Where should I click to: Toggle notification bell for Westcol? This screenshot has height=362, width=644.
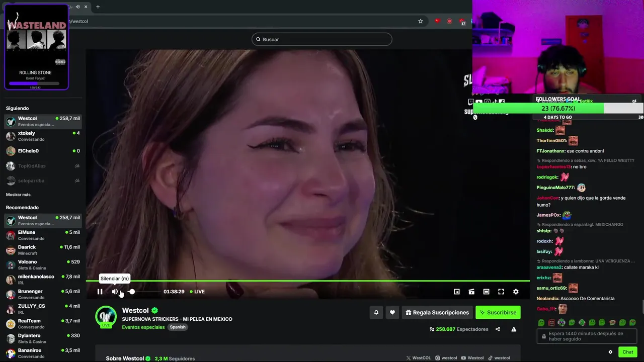pos(376,312)
